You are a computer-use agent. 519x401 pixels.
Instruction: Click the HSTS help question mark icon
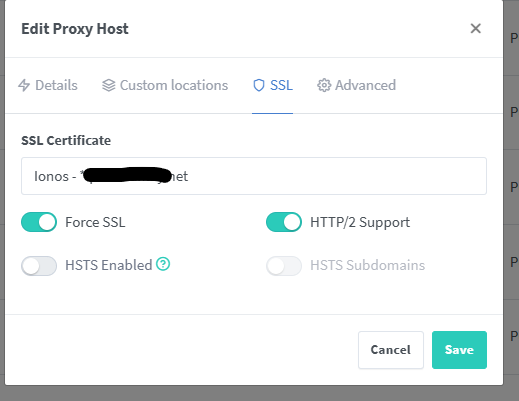(x=163, y=264)
